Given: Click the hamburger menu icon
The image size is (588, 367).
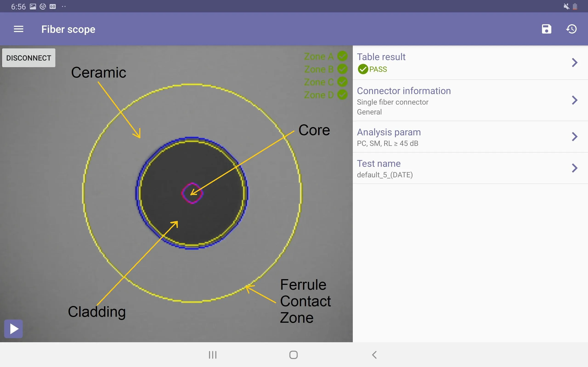Looking at the screenshot, I should pos(18,29).
